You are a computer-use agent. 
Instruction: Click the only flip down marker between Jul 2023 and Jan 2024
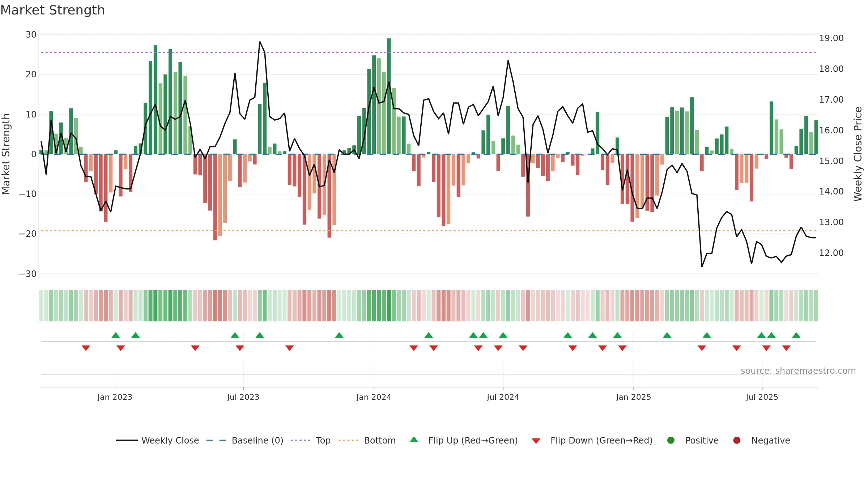click(289, 348)
